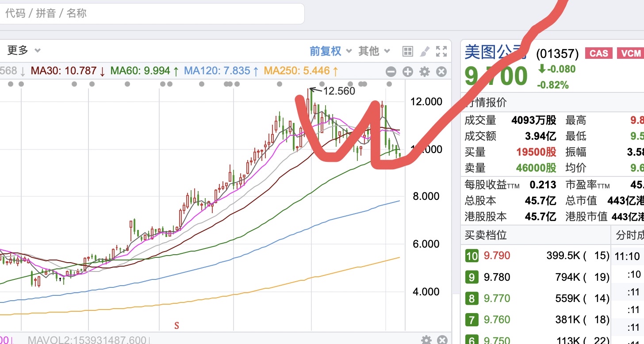Screen dimensions: 644x344
Task: Click sell level 10 badge
Action: pos(472,256)
